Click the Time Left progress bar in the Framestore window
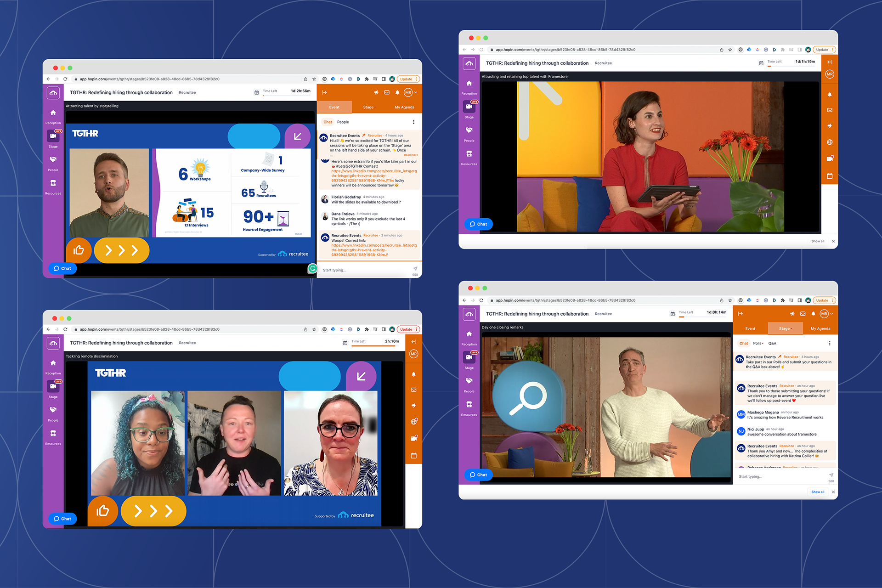This screenshot has width=882, height=588. point(791,66)
